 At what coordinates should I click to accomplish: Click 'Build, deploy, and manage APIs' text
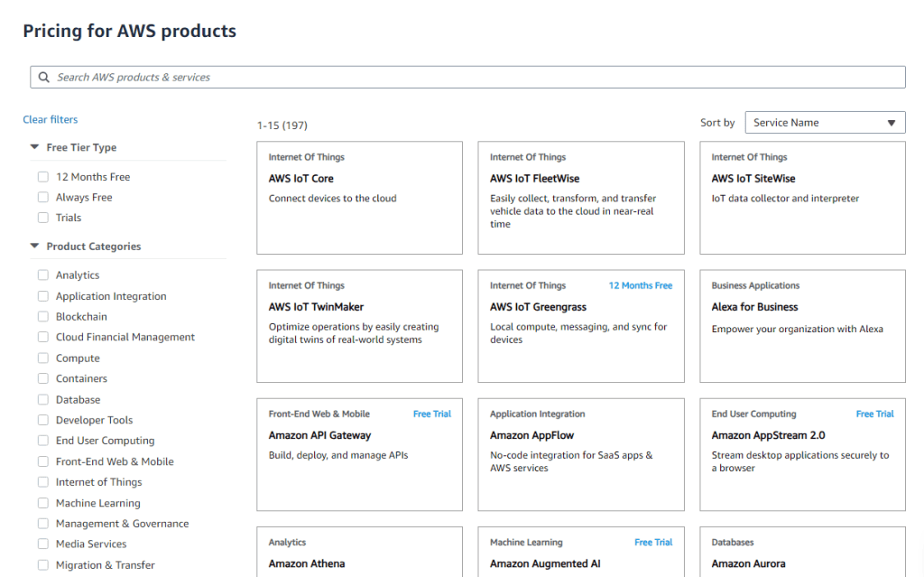[x=338, y=455]
